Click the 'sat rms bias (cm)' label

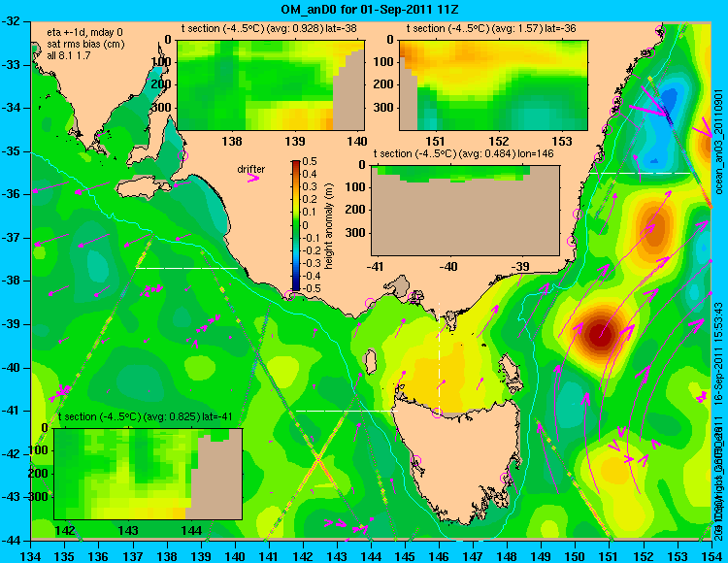85,45
